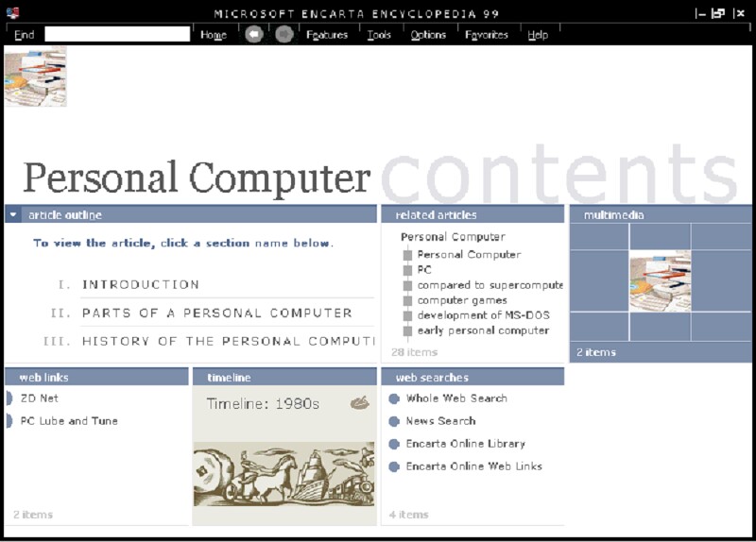Click the marker icon beside ZD Net
Viewport: 756px width, 542px height.
tap(9, 398)
